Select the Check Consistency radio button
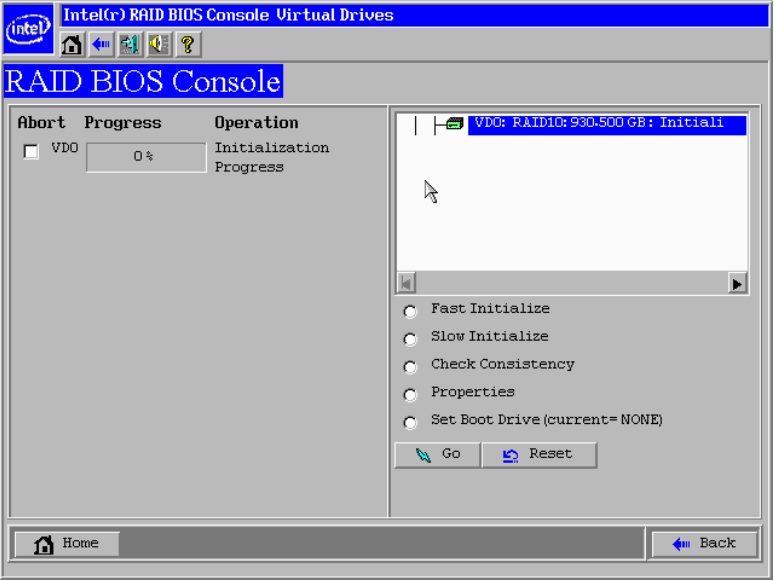 410,367
